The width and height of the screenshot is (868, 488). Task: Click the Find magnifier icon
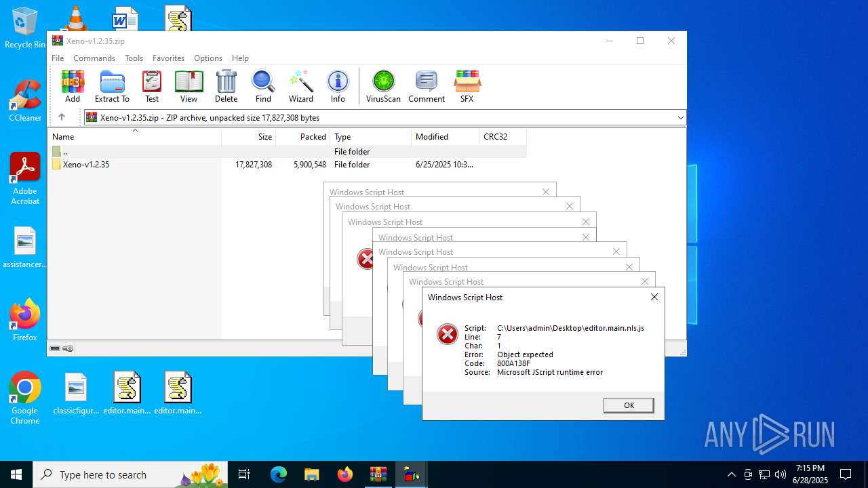pyautogui.click(x=263, y=86)
